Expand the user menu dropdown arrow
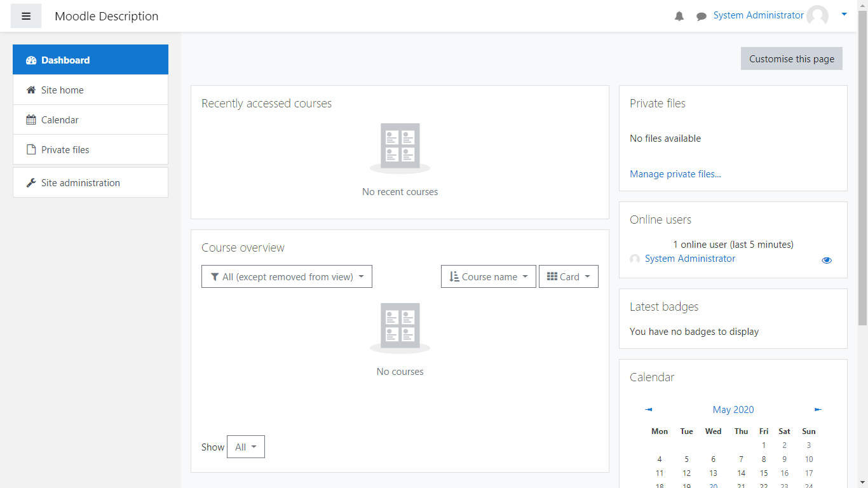The height and width of the screenshot is (488, 868). pos(844,14)
